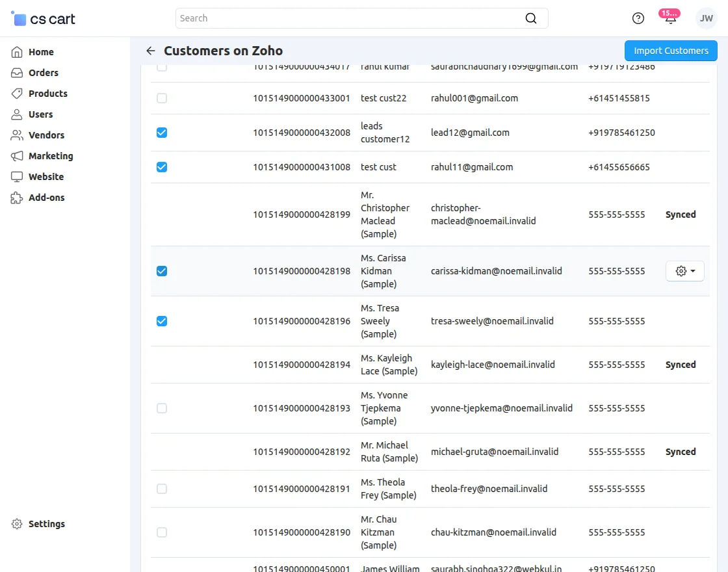Go back using the arrow near page title
Image resolution: width=728 pixels, height=572 pixels.
pyautogui.click(x=150, y=51)
